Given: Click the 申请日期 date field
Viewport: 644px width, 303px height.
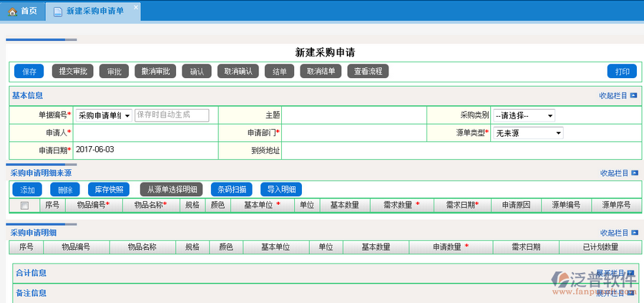Looking at the screenshot, I should (143, 150).
